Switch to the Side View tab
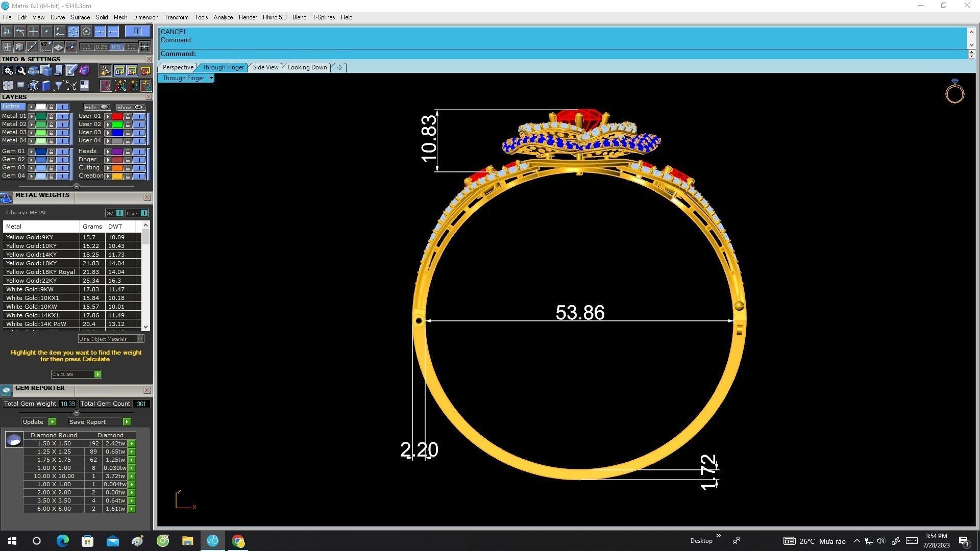The image size is (980, 551). pos(265,67)
